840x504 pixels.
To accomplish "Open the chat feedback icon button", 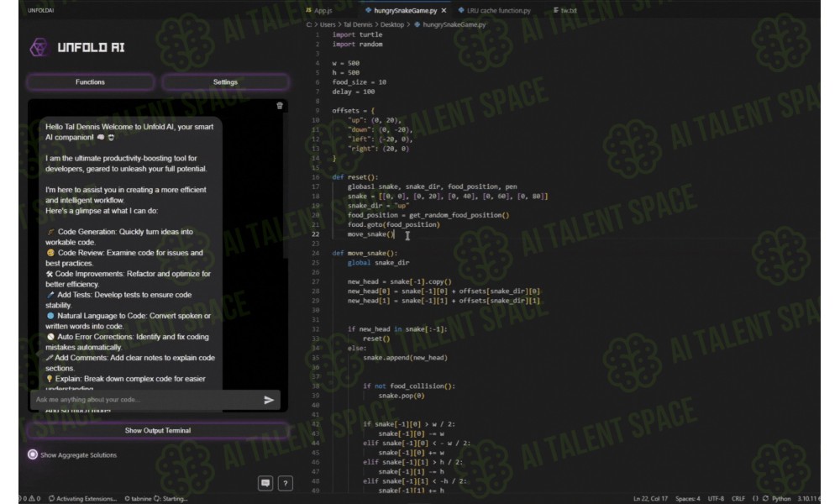I will [265, 483].
